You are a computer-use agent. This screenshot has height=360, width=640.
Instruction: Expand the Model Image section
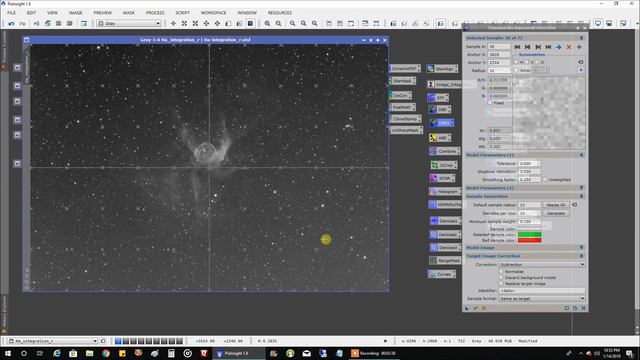point(582,248)
